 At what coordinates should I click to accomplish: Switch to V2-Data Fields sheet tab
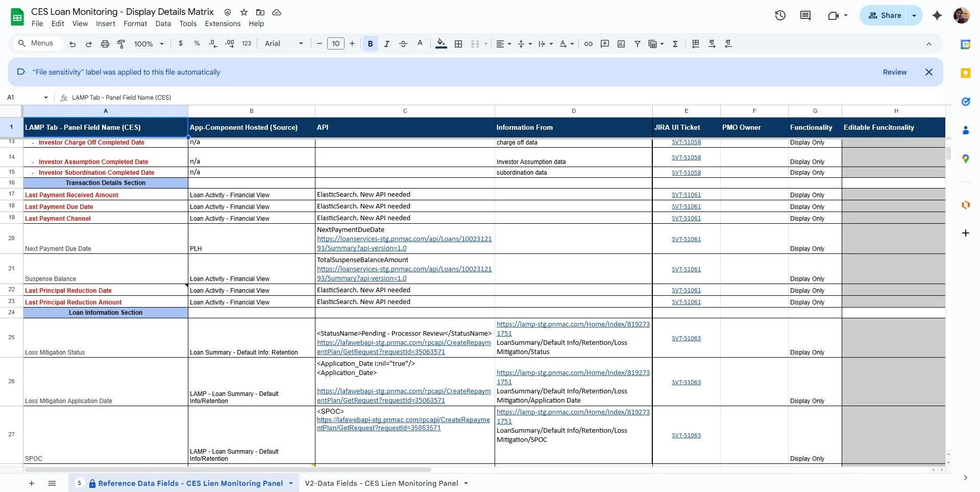point(381,483)
